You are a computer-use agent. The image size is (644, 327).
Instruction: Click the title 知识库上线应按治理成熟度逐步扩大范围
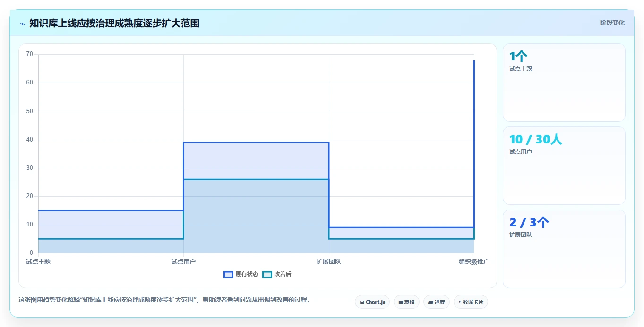tap(114, 24)
